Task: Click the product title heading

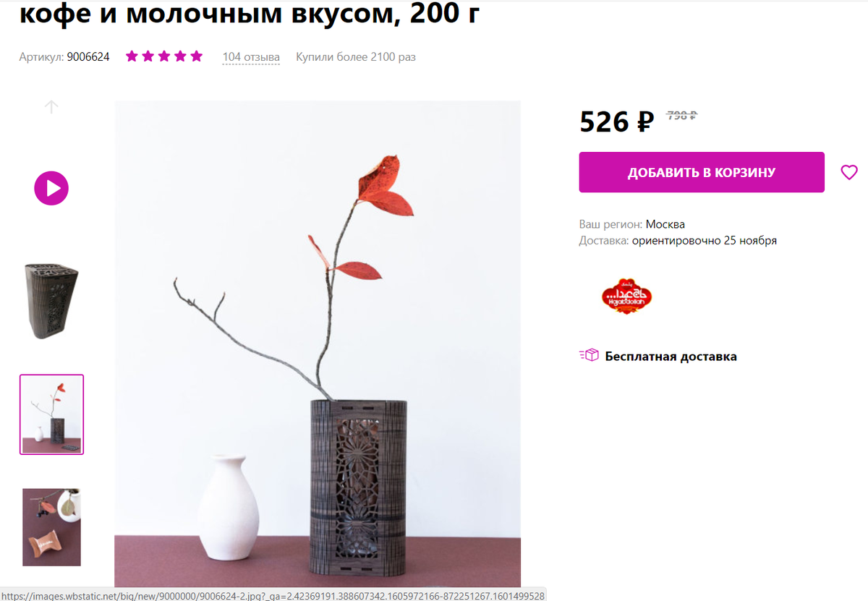Action: tap(250, 13)
